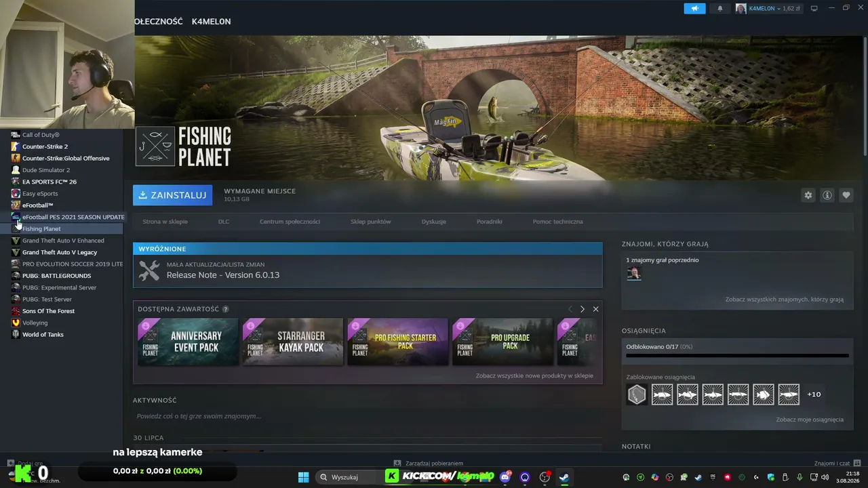
Task: Dismiss the Dostępna zawartość section
Action: pos(595,309)
